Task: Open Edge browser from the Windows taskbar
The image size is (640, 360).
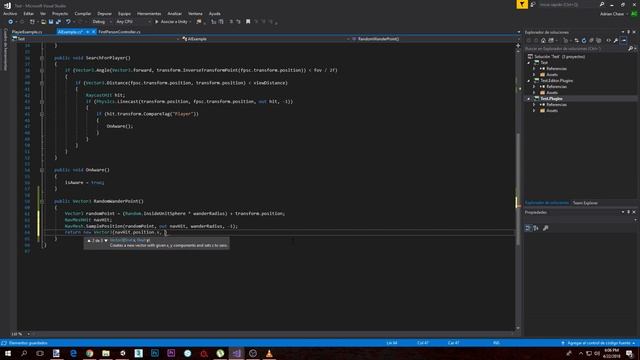Action: tap(73, 353)
